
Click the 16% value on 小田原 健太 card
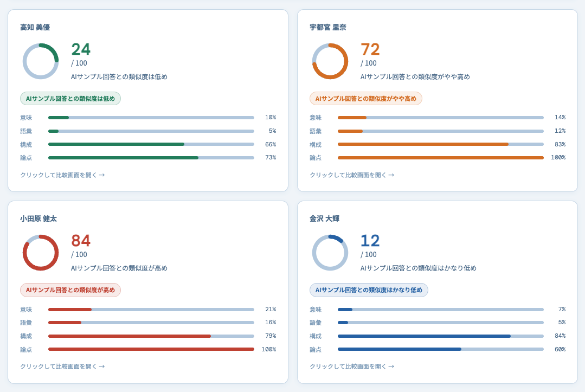coord(271,323)
